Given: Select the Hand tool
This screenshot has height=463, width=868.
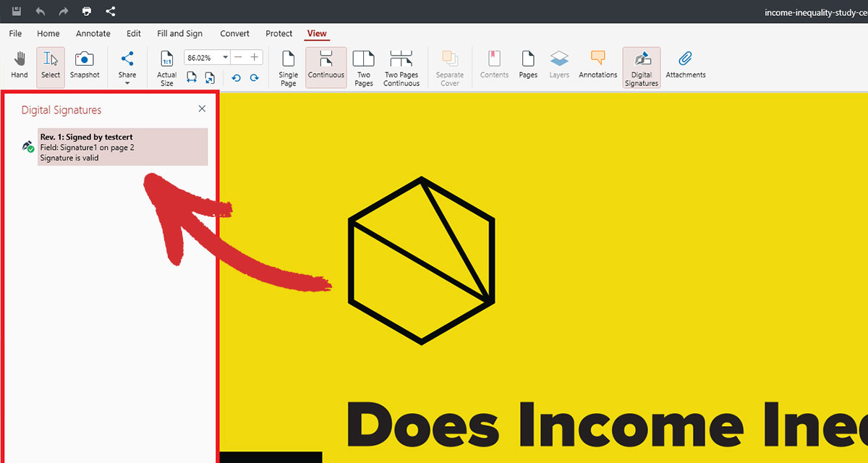Looking at the screenshot, I should 19,67.
